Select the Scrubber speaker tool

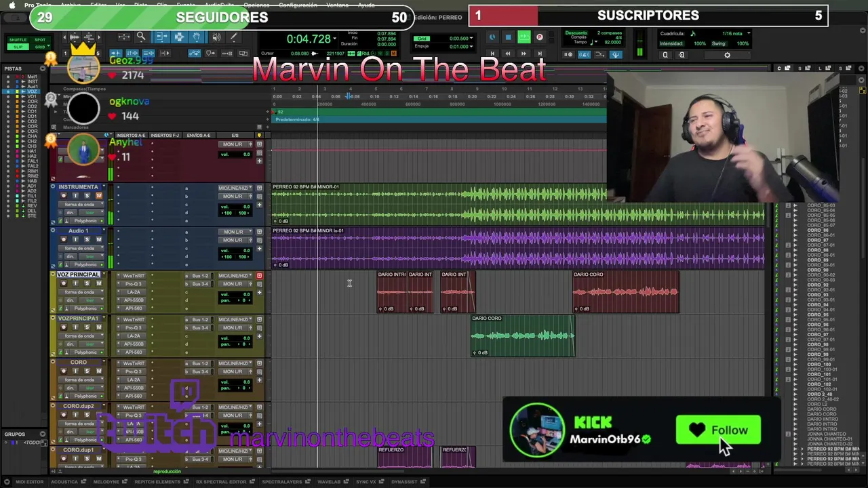pyautogui.click(x=216, y=37)
